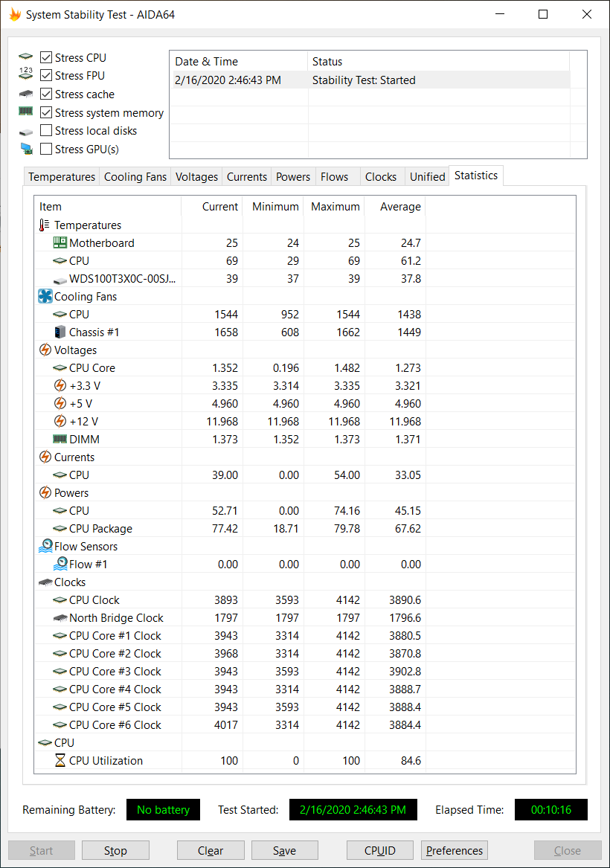The width and height of the screenshot is (610, 868).
Task: Click the +5 V lightning icon
Action: click(x=60, y=403)
